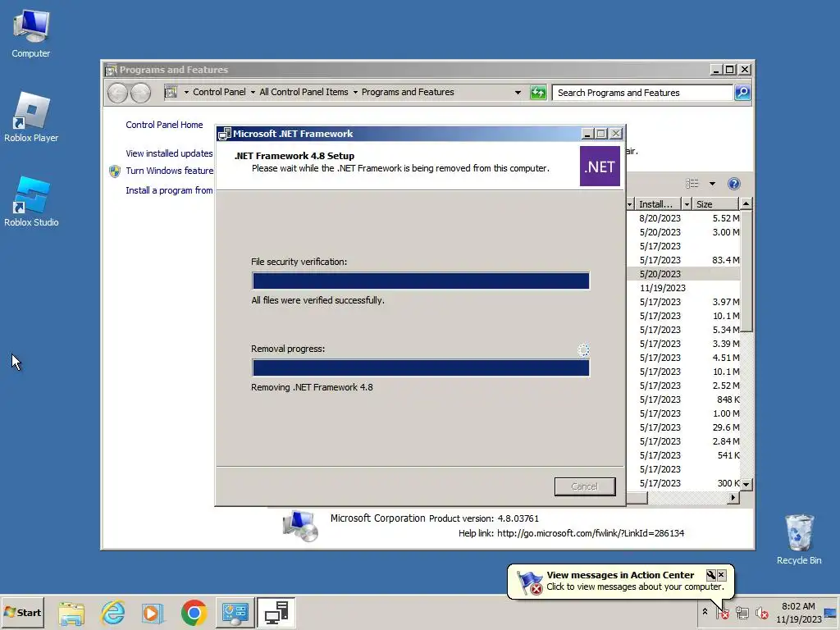
Task: Click the program icon in details pane
Action: click(300, 526)
